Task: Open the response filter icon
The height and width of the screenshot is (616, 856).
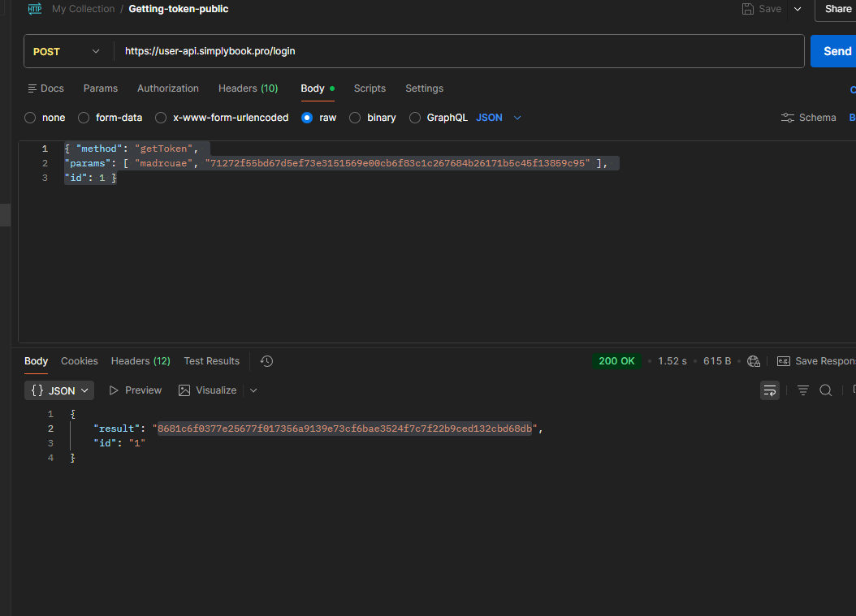Action: [803, 390]
